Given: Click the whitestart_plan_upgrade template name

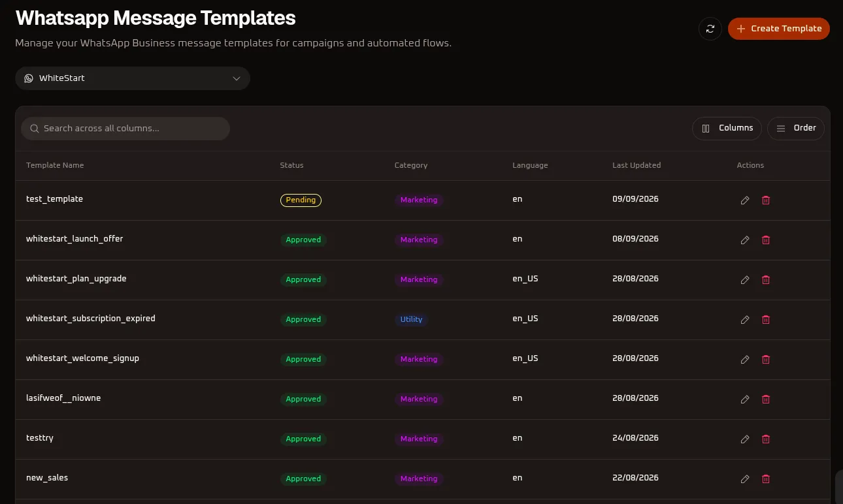Looking at the screenshot, I should 76,279.
